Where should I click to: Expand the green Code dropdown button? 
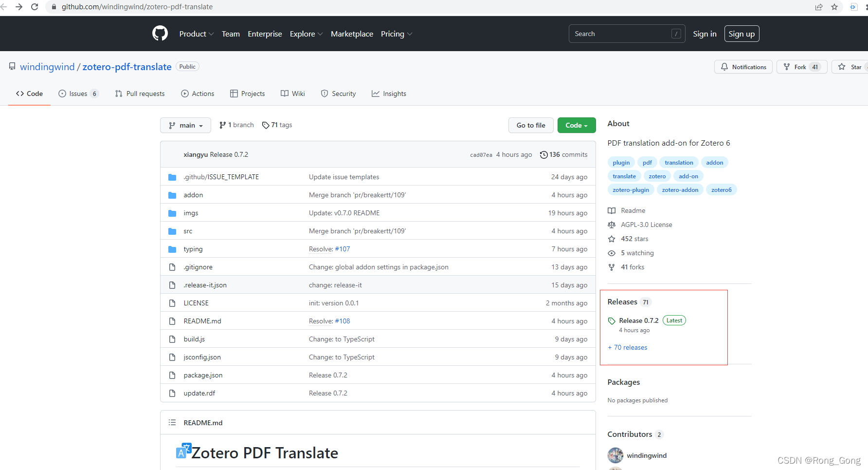(x=577, y=125)
